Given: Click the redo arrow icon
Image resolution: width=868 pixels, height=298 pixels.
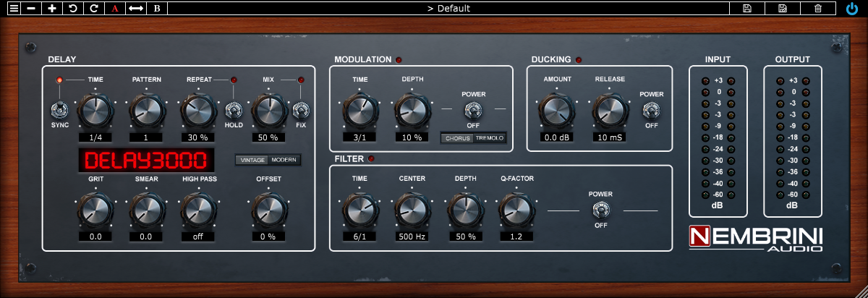Looking at the screenshot, I should pos(94,9).
